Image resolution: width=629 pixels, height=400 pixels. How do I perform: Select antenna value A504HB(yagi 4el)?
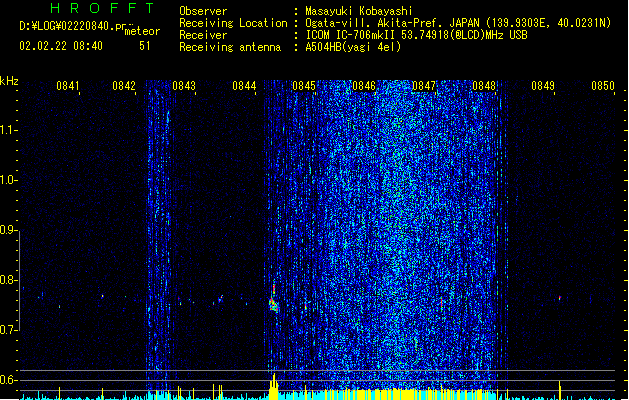click(353, 47)
